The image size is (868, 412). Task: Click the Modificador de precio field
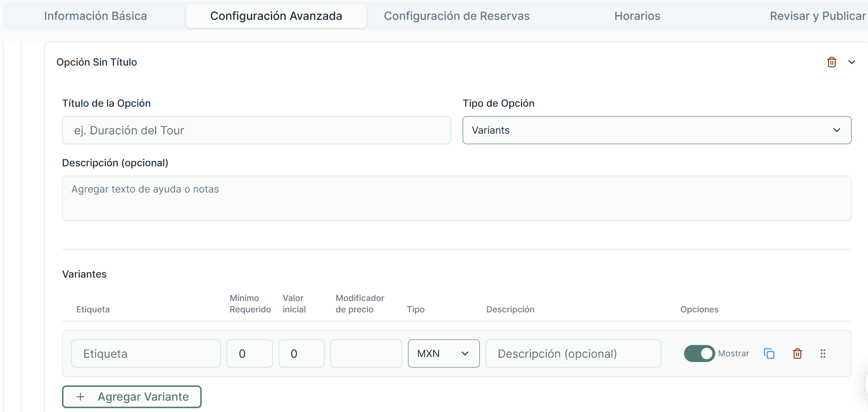tap(366, 353)
